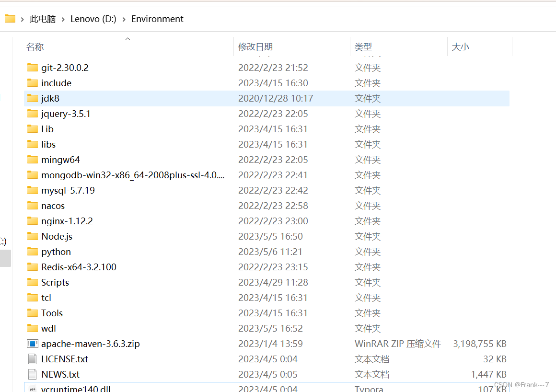Click the git-2.30.0.2 folder icon

32,68
